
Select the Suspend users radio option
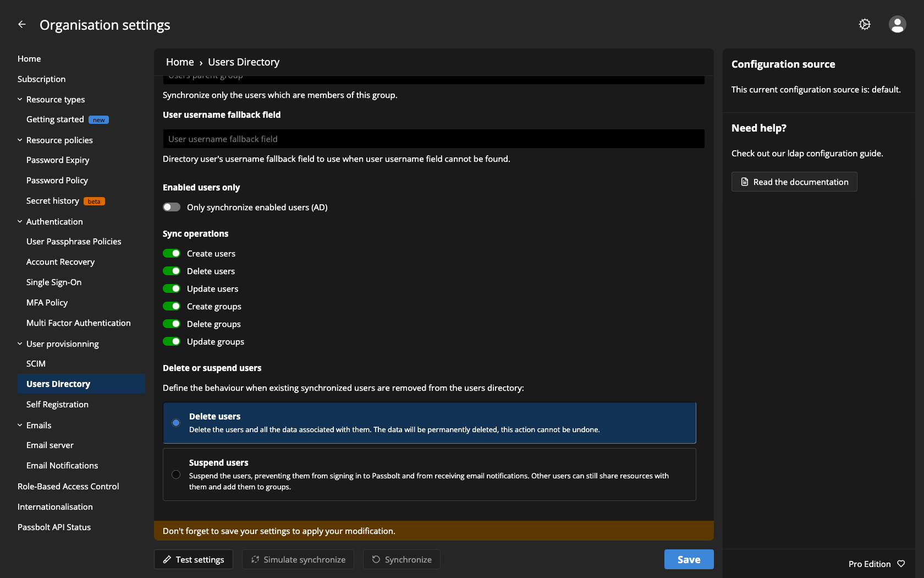176,475
